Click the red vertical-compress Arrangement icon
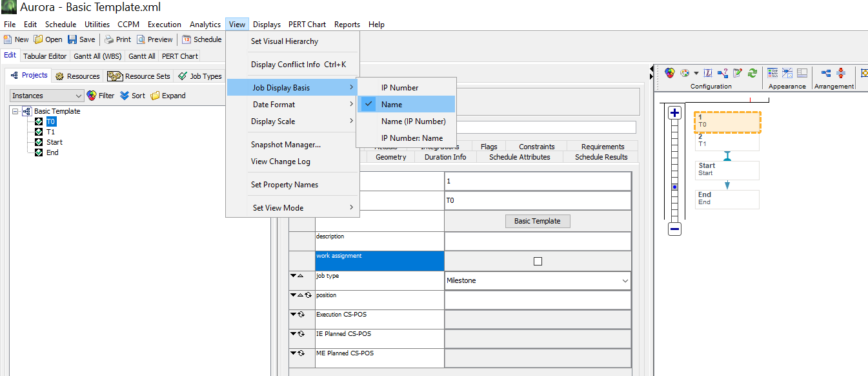This screenshot has width=868, height=376. (841, 73)
